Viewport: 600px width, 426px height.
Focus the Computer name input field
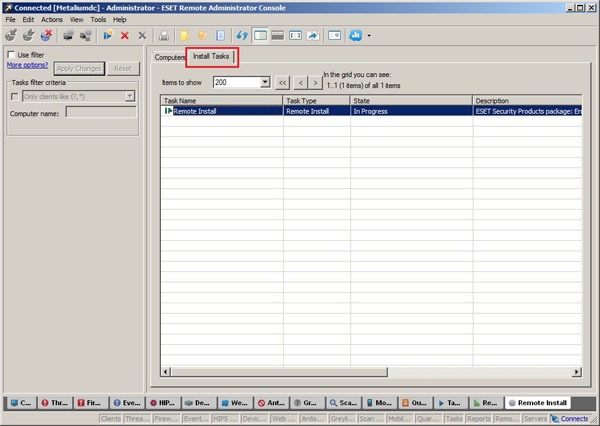101,112
